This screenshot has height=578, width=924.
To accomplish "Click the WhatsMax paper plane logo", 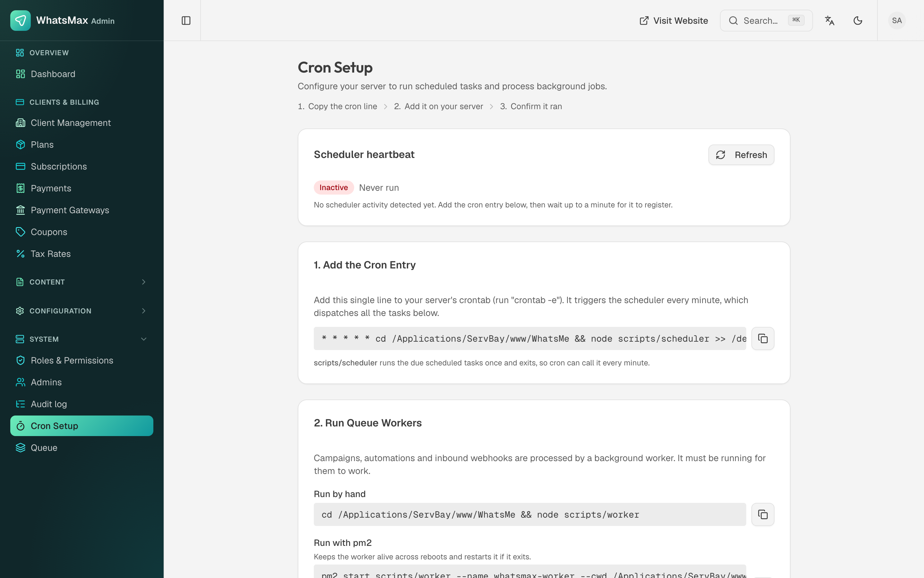I will (20, 20).
